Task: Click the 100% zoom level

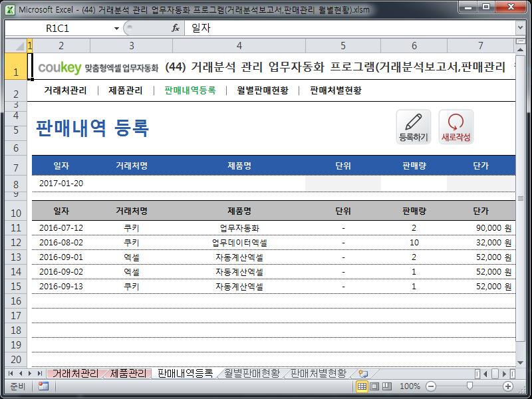Action: coord(410,386)
